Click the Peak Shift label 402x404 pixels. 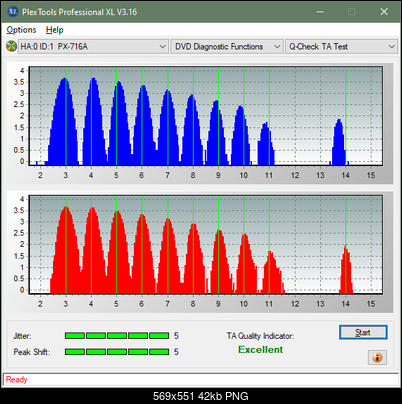point(32,352)
